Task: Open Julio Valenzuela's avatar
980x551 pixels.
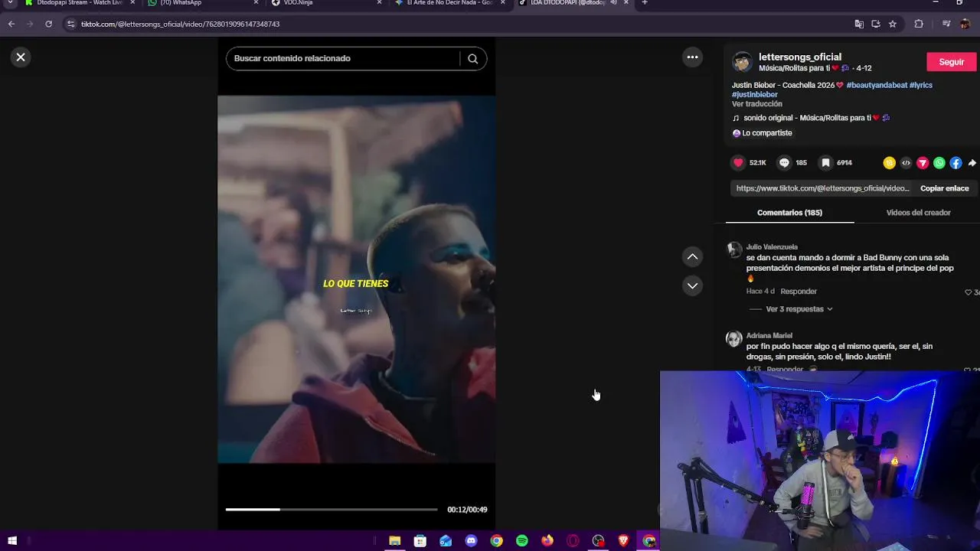Action: tap(734, 250)
